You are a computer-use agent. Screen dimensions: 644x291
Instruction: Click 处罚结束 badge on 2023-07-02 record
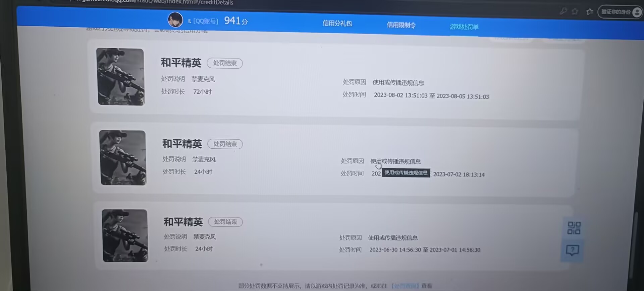[x=225, y=144]
